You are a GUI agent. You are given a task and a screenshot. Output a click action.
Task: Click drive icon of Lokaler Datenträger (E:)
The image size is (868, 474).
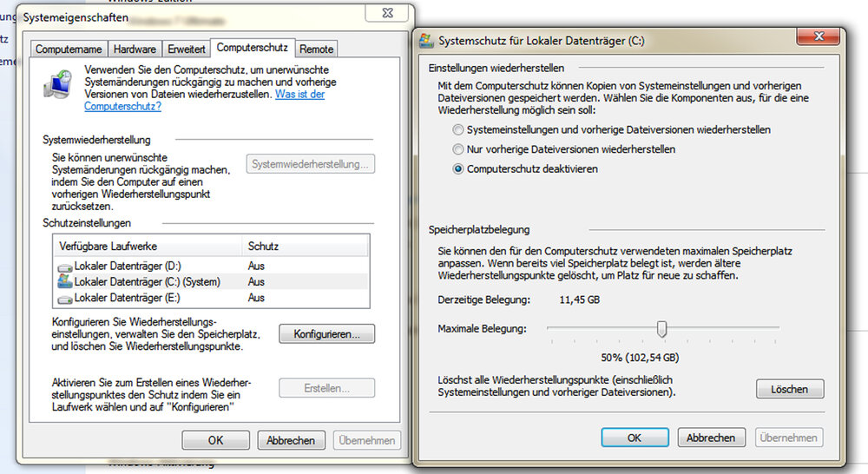point(65,299)
